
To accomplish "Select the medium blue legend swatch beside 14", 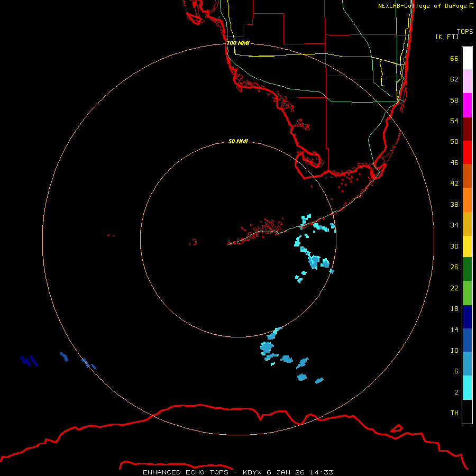I will tap(467, 364).
